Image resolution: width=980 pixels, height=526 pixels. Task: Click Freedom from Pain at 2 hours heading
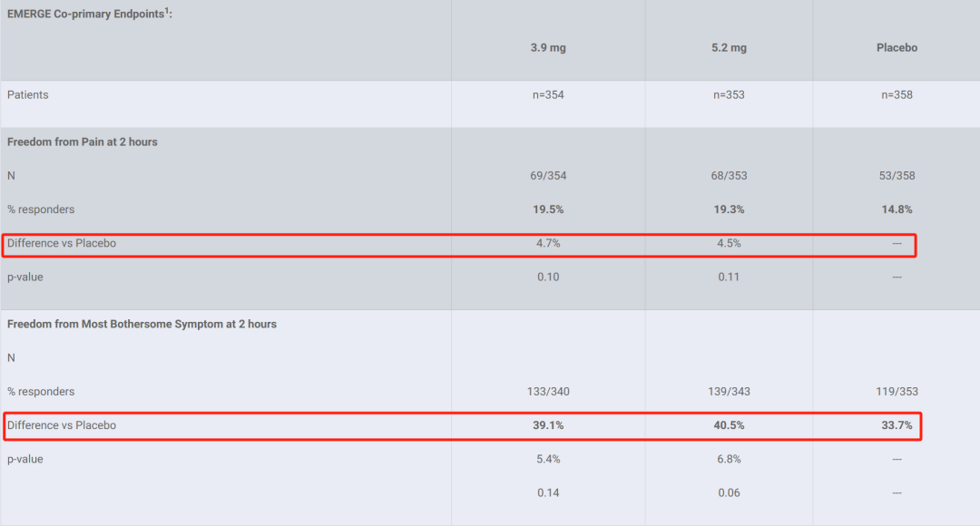pos(83,142)
